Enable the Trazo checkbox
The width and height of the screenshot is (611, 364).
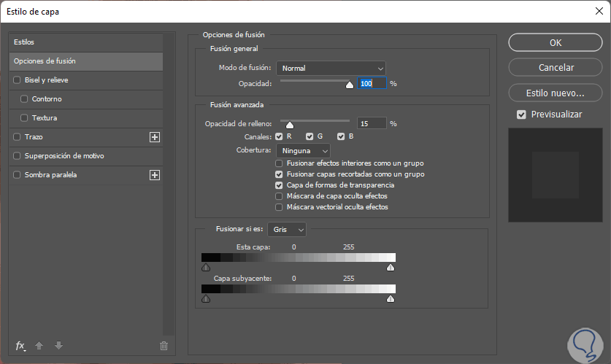[x=17, y=136]
